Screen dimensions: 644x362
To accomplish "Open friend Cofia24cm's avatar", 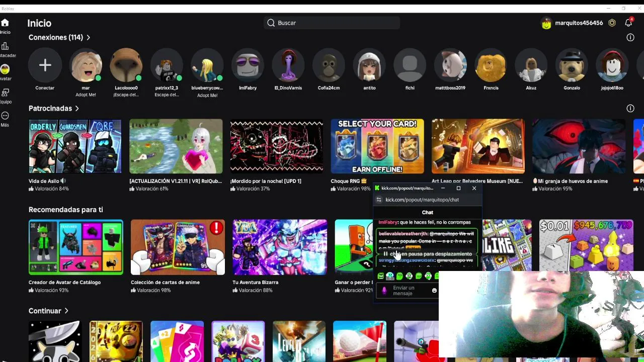I will pos(329,65).
